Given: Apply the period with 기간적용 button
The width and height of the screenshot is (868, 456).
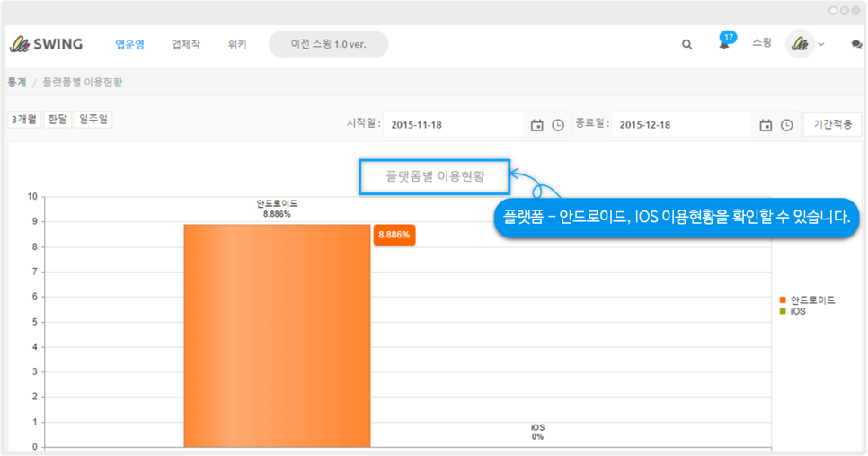Looking at the screenshot, I should point(832,124).
